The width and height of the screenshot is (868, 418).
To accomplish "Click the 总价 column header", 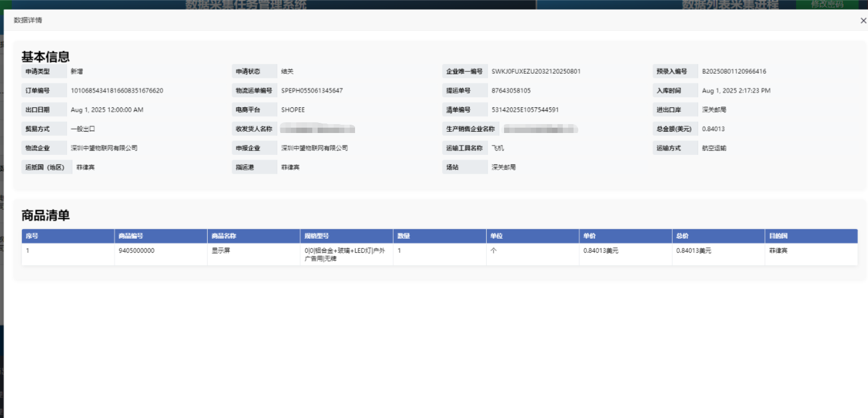I will pyautogui.click(x=682, y=236).
